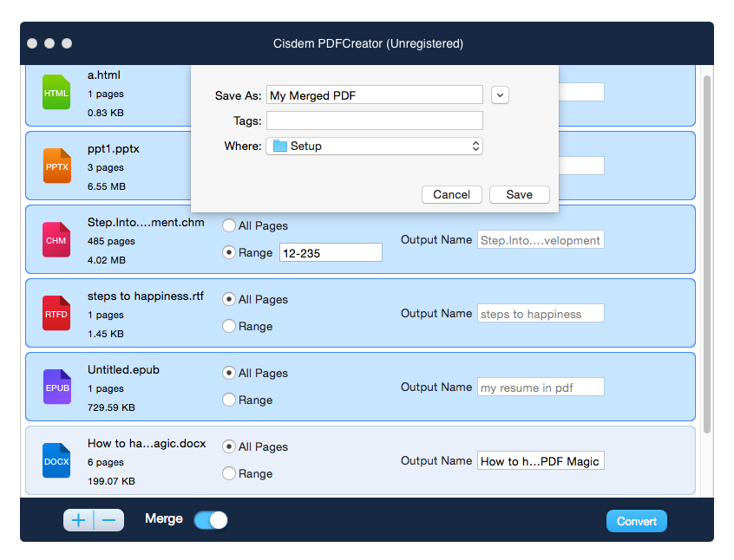Click the PPTX icon for ppt1.pptx
The image size is (734, 560).
56,166
